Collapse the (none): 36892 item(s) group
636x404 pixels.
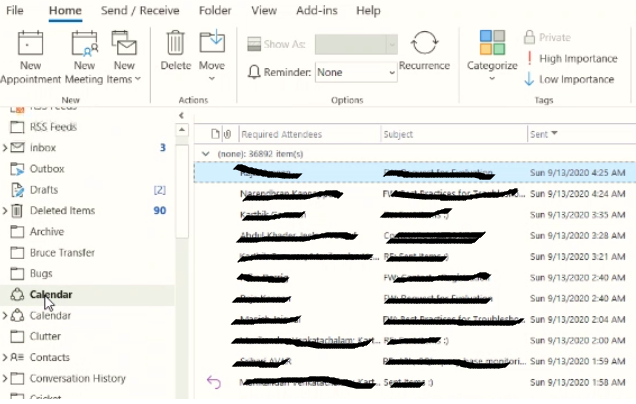(x=206, y=154)
